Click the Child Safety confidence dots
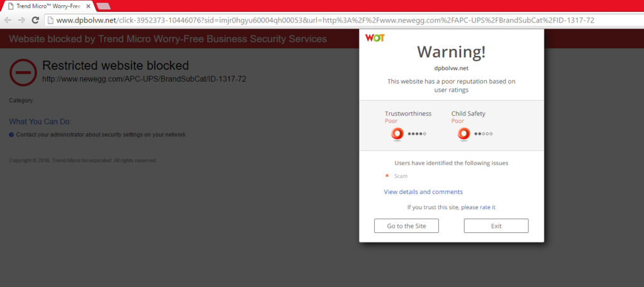Screen dimensions: 644x287 pyautogui.click(x=484, y=134)
